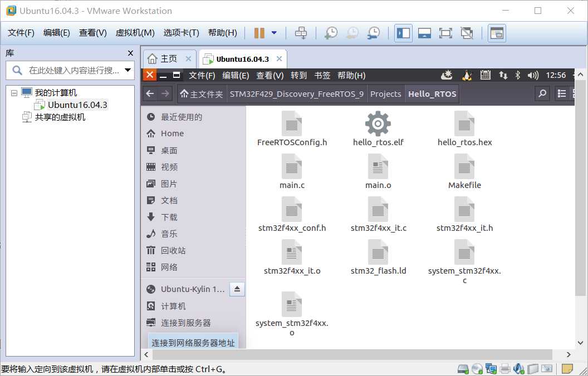Open the Ubuntu sound volume indicator
Viewport: 588px width, 376px height.
pyautogui.click(x=532, y=75)
